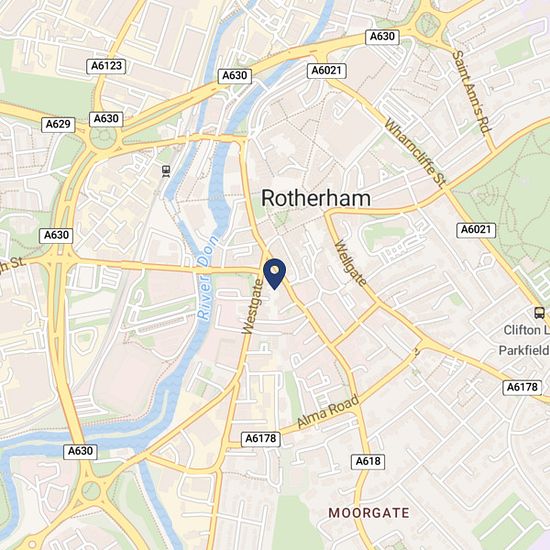The height and width of the screenshot is (550, 550).
Task: Click the Saint Ann's Rd label
Action: [472, 93]
